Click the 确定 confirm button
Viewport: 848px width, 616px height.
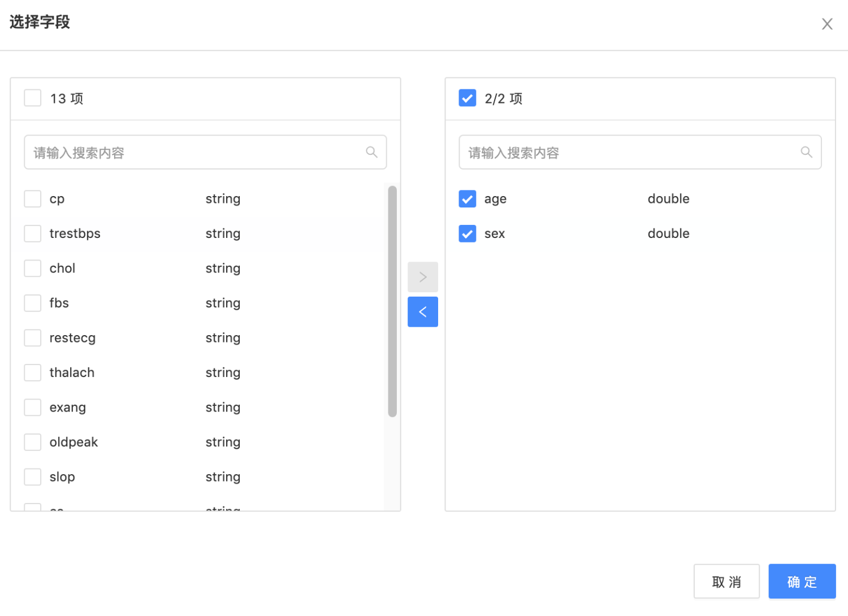click(802, 581)
